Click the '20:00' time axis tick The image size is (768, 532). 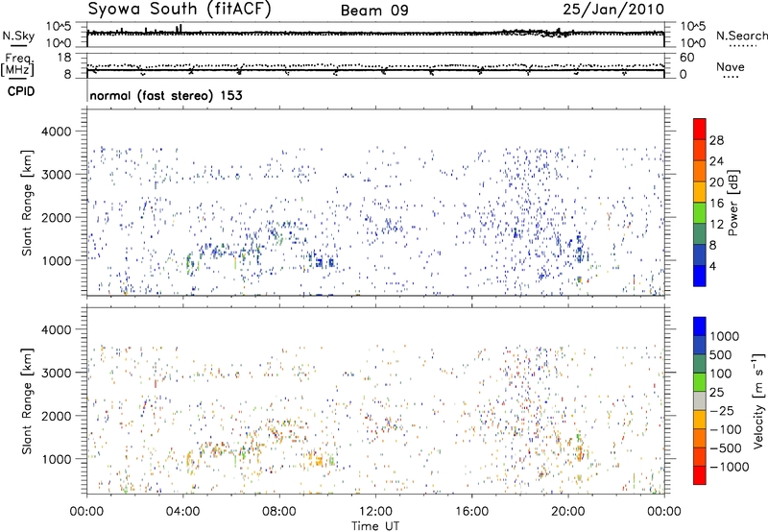(567, 512)
